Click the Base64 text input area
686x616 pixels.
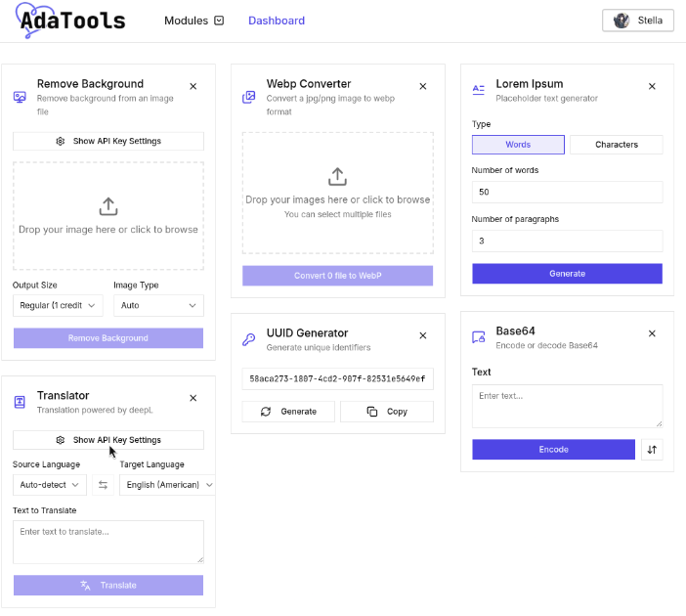pyautogui.click(x=567, y=405)
